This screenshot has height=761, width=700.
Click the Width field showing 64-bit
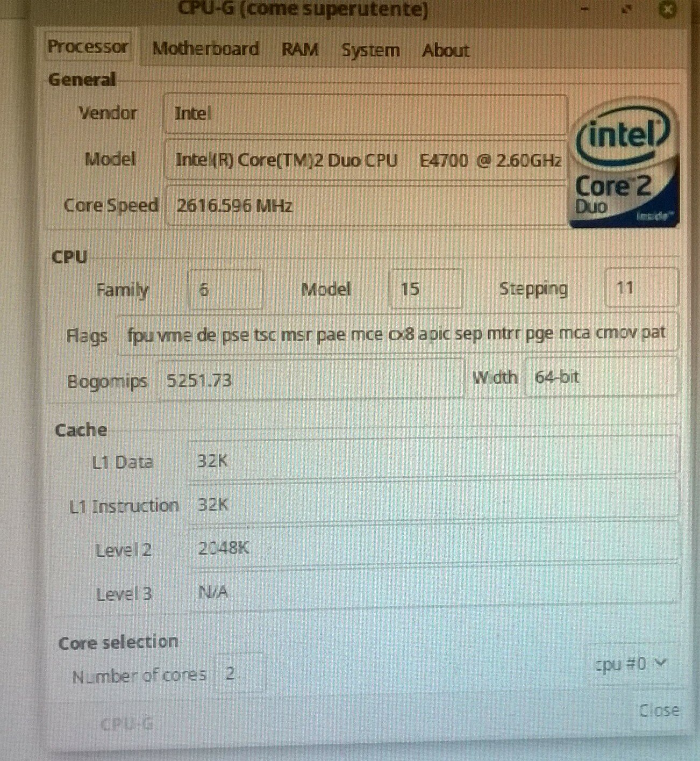[x=599, y=377]
